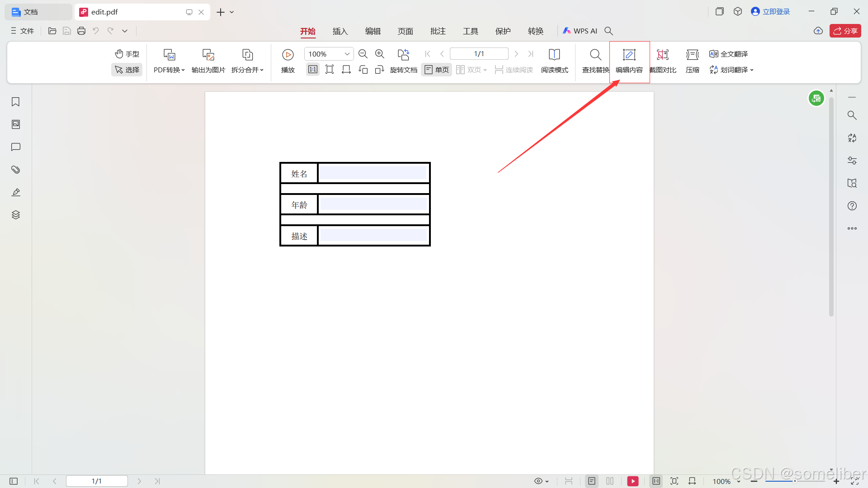This screenshot has height=488, width=868.
Task: Toggle actual size 1:1 view
Action: [x=312, y=70]
